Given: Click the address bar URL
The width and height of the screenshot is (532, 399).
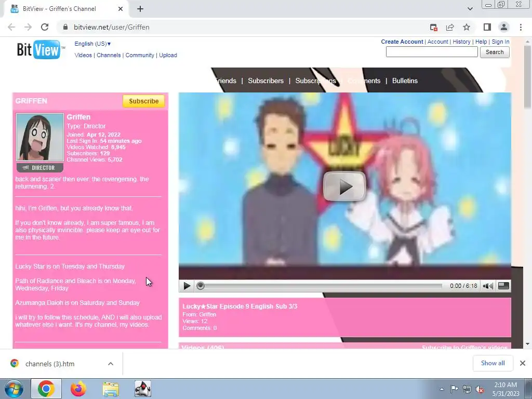Looking at the screenshot, I should coord(112,27).
